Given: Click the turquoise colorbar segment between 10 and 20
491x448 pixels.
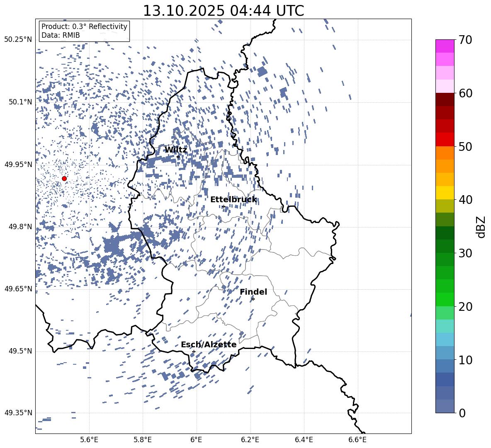Looking at the screenshot, I should (x=445, y=326).
